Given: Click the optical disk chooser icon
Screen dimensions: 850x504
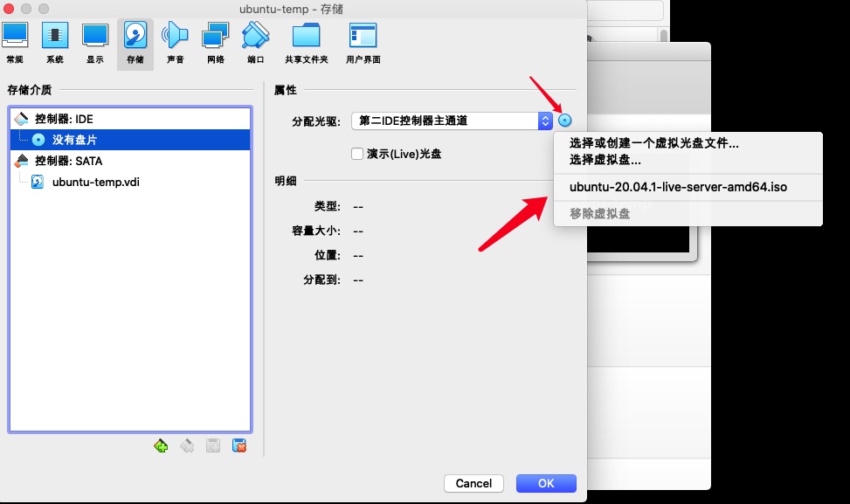Looking at the screenshot, I should coord(564,121).
